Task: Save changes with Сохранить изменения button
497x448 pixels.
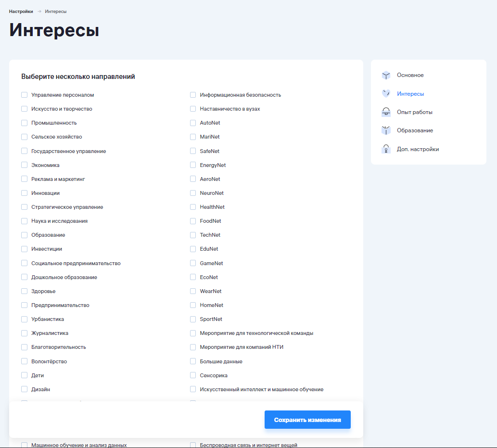Action: click(x=307, y=420)
